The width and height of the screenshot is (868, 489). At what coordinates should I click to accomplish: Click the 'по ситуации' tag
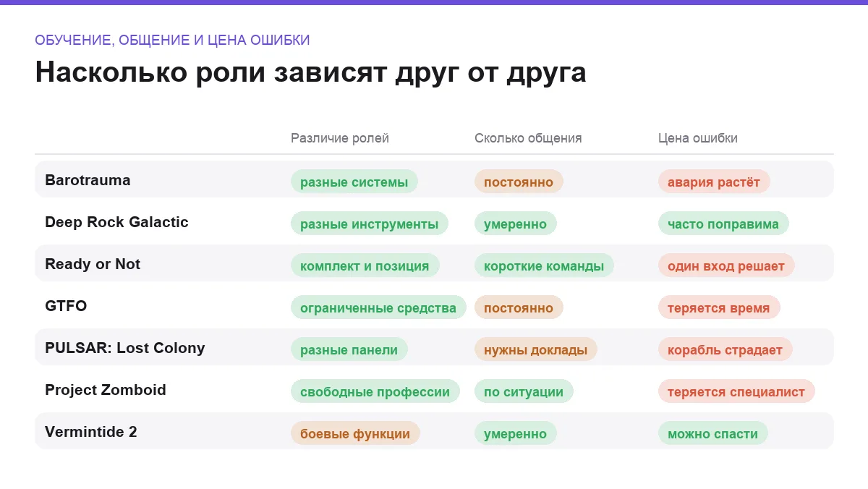coord(524,391)
